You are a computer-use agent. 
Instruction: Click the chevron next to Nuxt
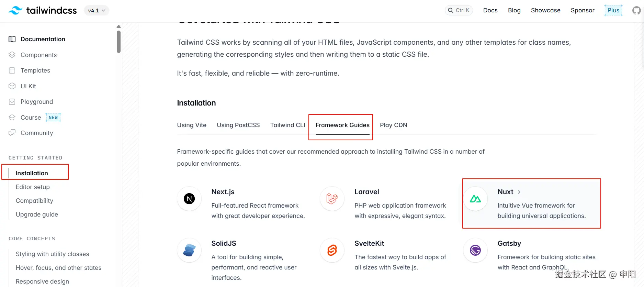point(519,192)
